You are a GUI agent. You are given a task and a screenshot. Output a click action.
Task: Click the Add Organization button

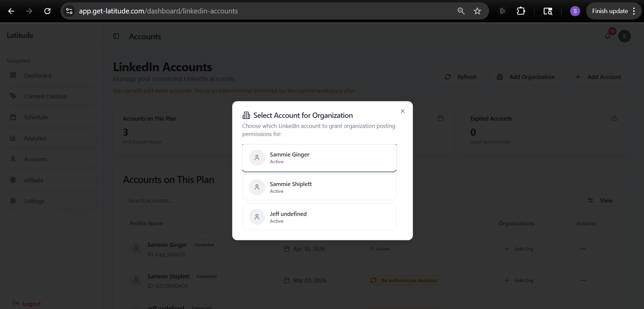[525, 77]
